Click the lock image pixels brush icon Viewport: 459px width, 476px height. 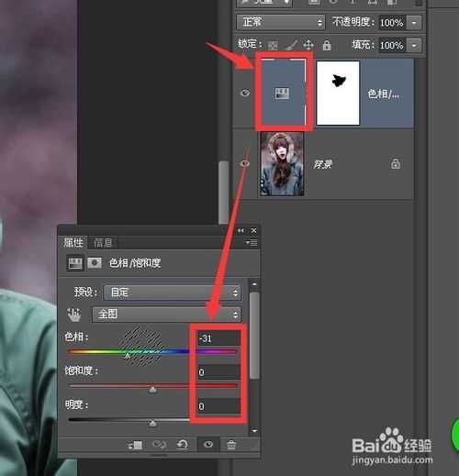291,45
